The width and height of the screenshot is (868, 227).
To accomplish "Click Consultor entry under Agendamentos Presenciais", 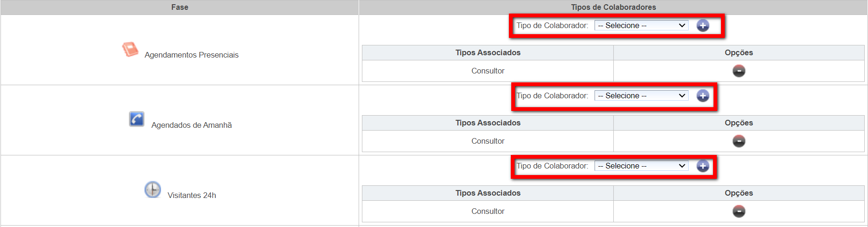I will [x=488, y=71].
